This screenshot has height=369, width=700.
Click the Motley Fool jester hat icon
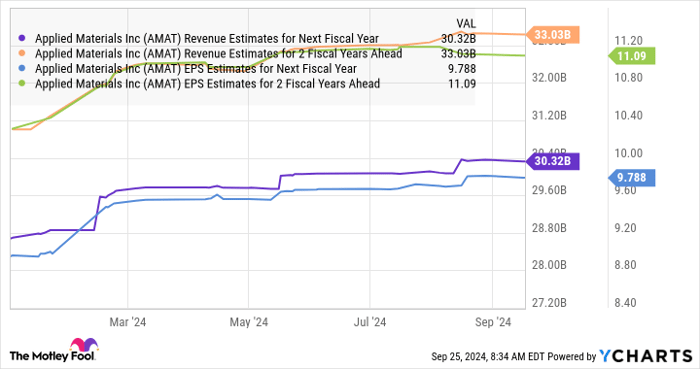coord(84,345)
